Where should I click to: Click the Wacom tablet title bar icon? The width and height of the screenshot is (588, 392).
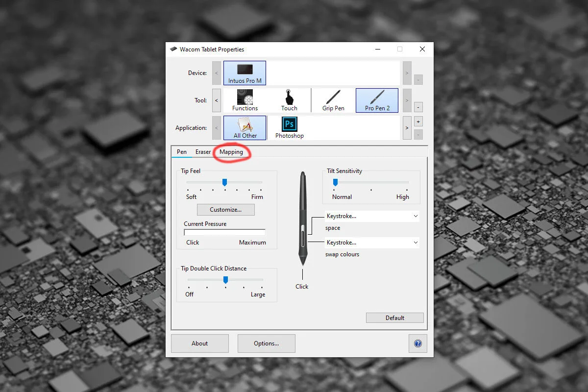[173, 49]
